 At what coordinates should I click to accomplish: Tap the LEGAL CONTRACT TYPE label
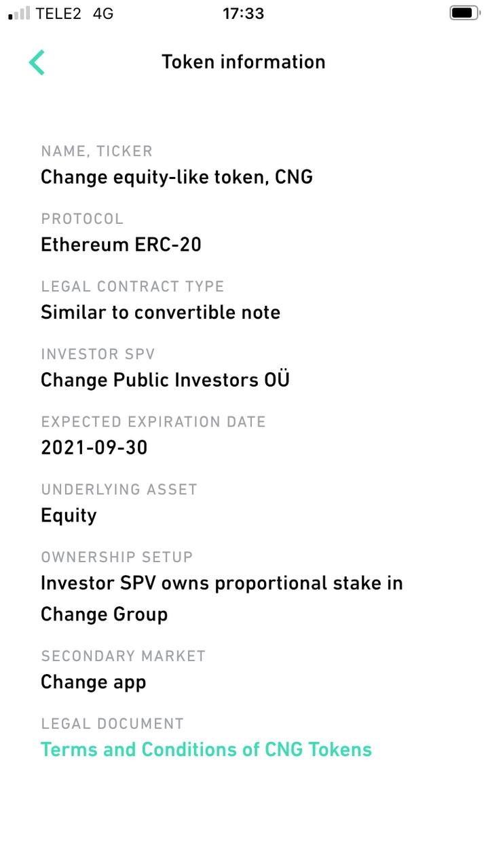[132, 286]
